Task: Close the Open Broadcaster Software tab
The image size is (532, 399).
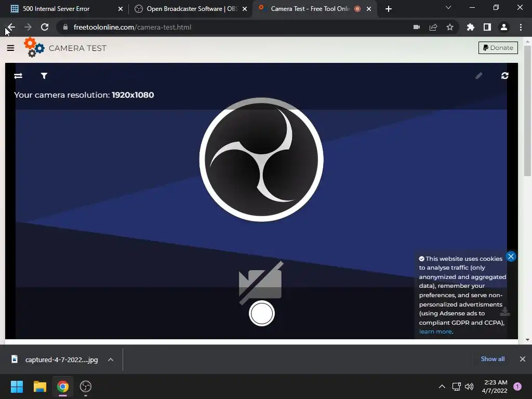Action: 245,9
